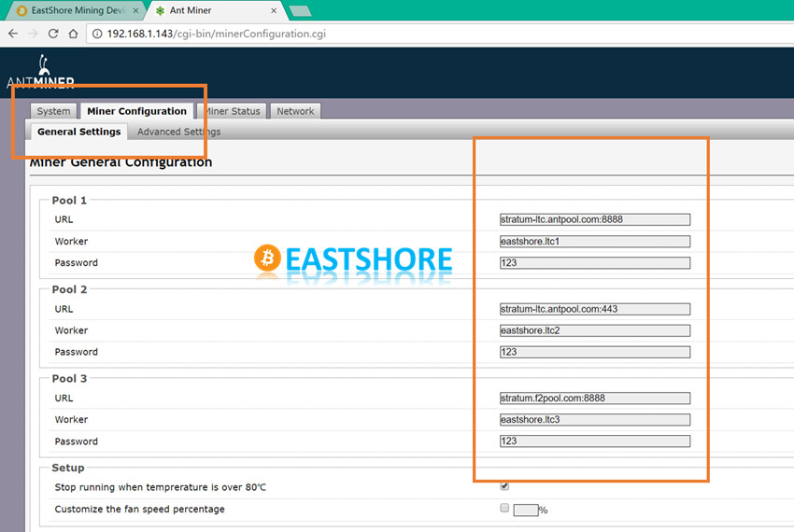
Task: Open a new browser tab
Action: 301,10
